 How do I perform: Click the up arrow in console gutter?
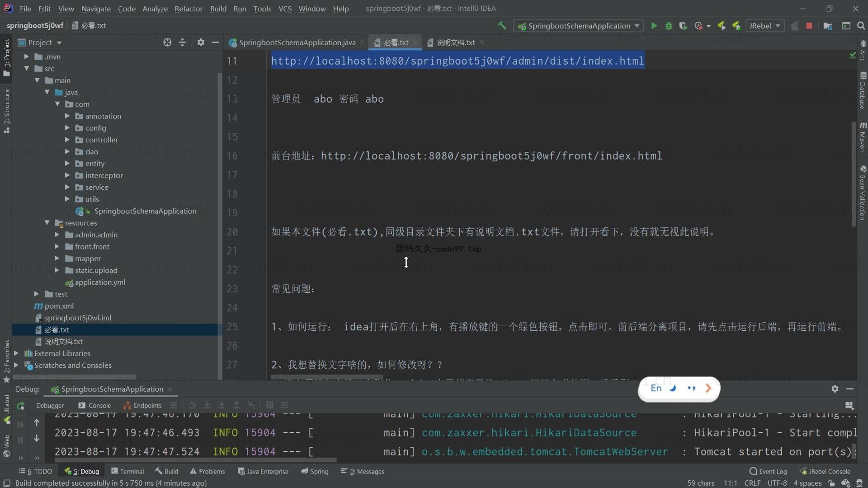pyautogui.click(x=37, y=422)
